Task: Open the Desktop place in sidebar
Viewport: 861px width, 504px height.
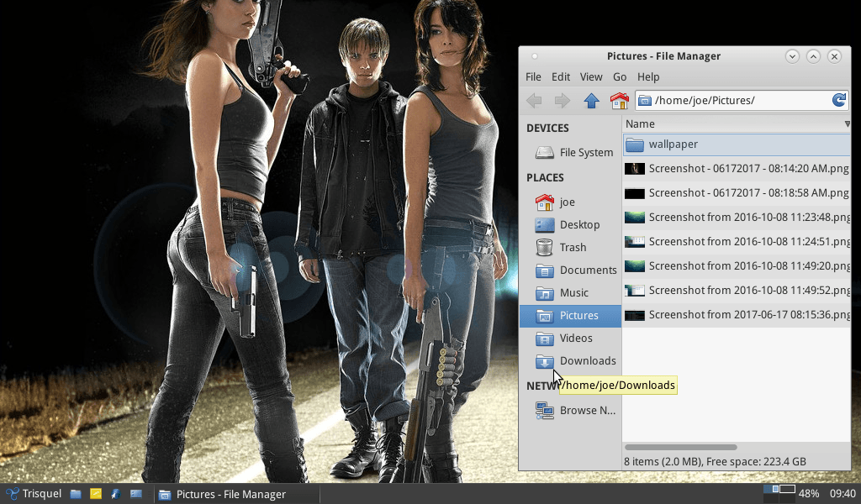Action: point(571,225)
